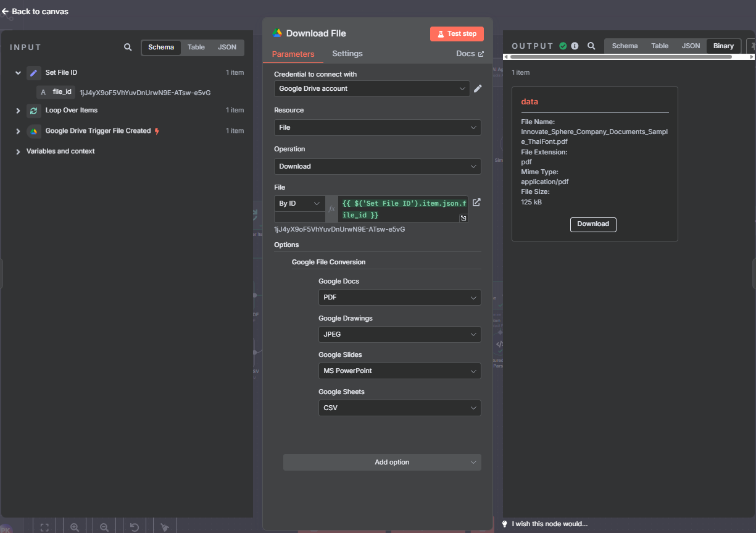Click the data heading in the binary card
756x533 pixels.
(530, 102)
